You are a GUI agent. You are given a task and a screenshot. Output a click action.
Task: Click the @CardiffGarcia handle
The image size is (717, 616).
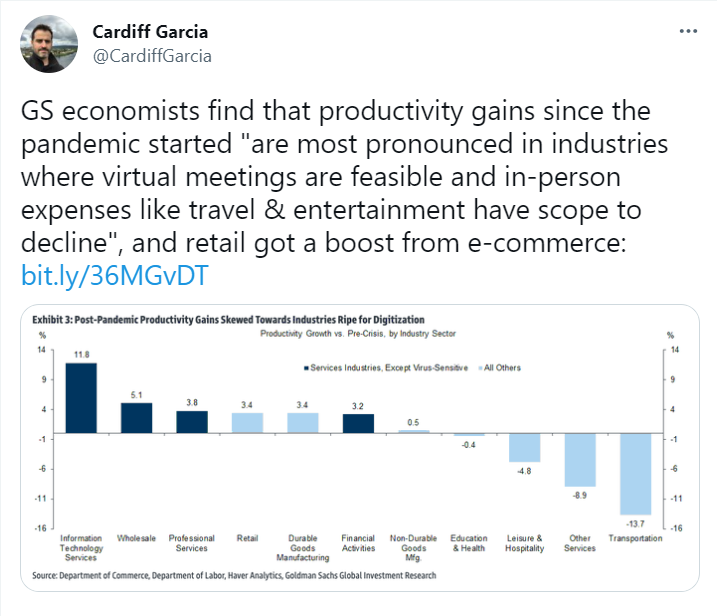pyautogui.click(x=152, y=56)
